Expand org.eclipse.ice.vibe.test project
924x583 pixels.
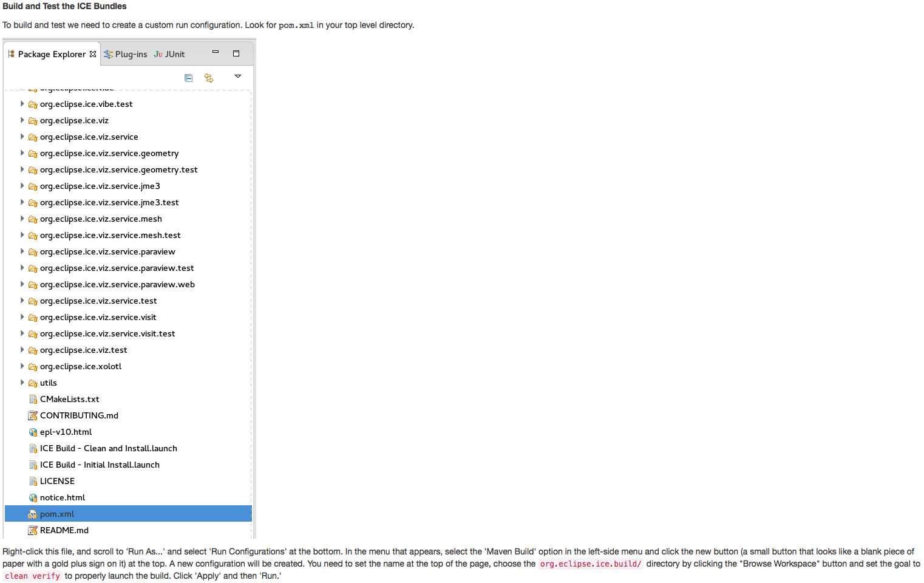pos(22,104)
